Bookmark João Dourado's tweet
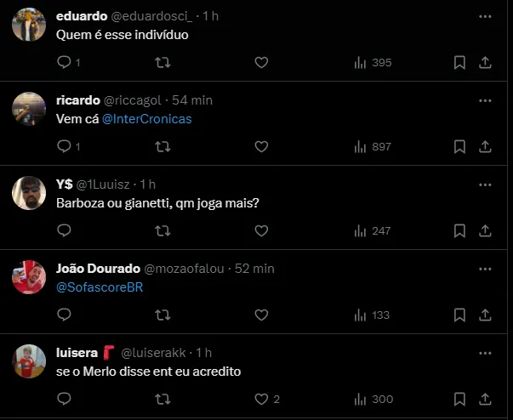Image resolution: width=513 pixels, height=420 pixels. (x=459, y=315)
